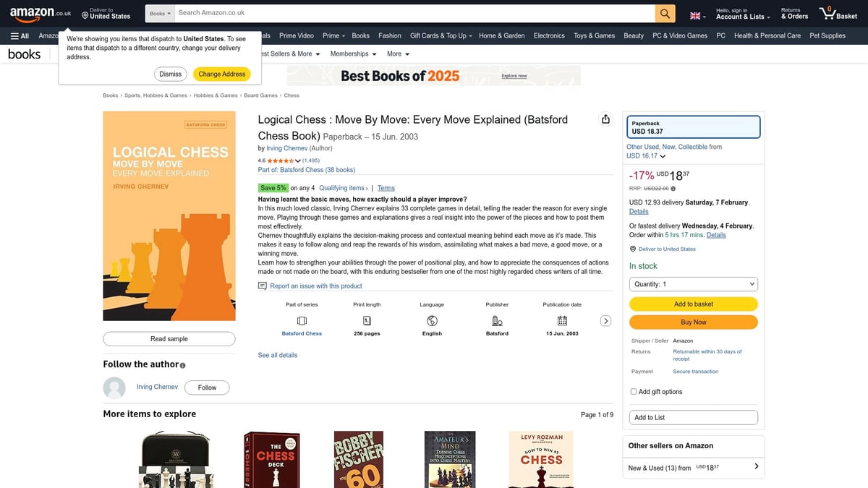The image size is (868, 488).
Task: Follow author Irving Chernev
Action: 206,387
